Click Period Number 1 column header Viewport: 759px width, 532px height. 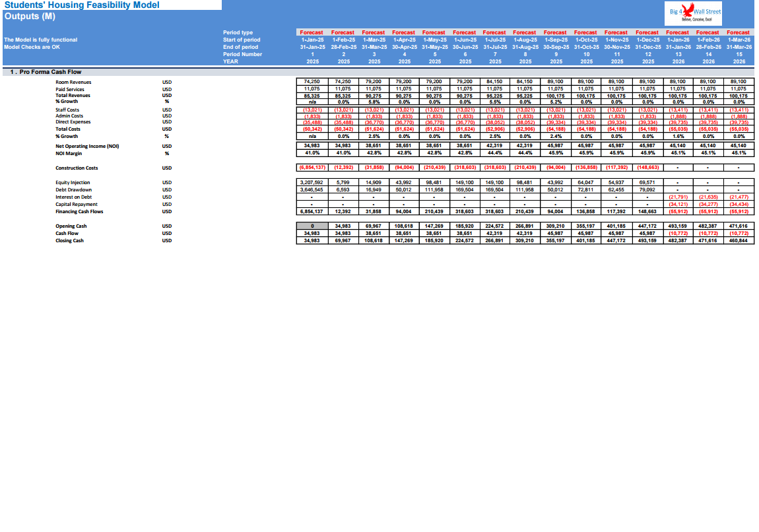(x=312, y=54)
